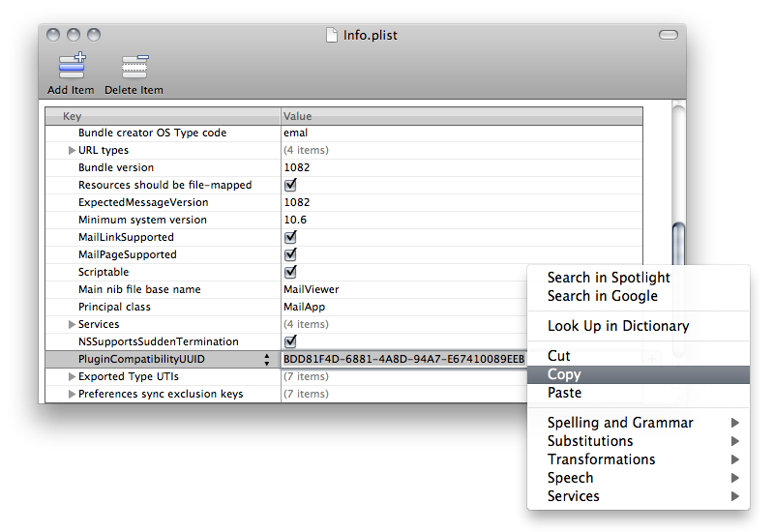The height and width of the screenshot is (532, 774).
Task: Choose Paste from the context menu
Action: tap(639, 393)
